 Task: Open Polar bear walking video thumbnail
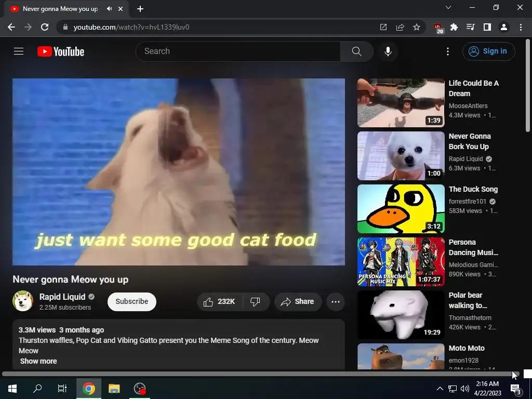(x=401, y=314)
